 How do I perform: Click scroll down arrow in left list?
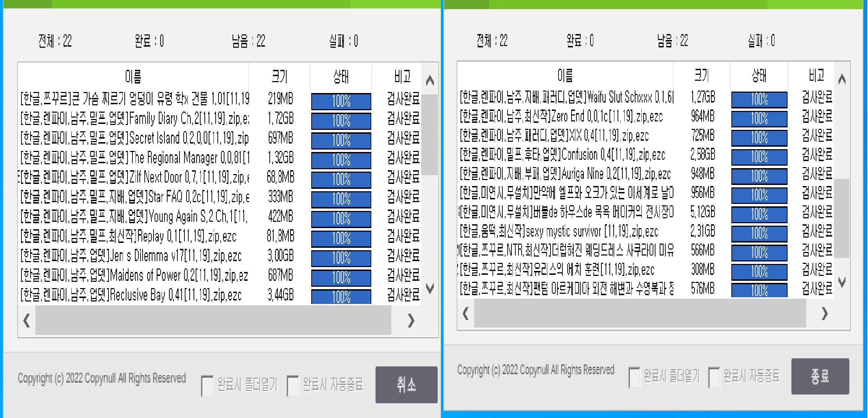(430, 288)
